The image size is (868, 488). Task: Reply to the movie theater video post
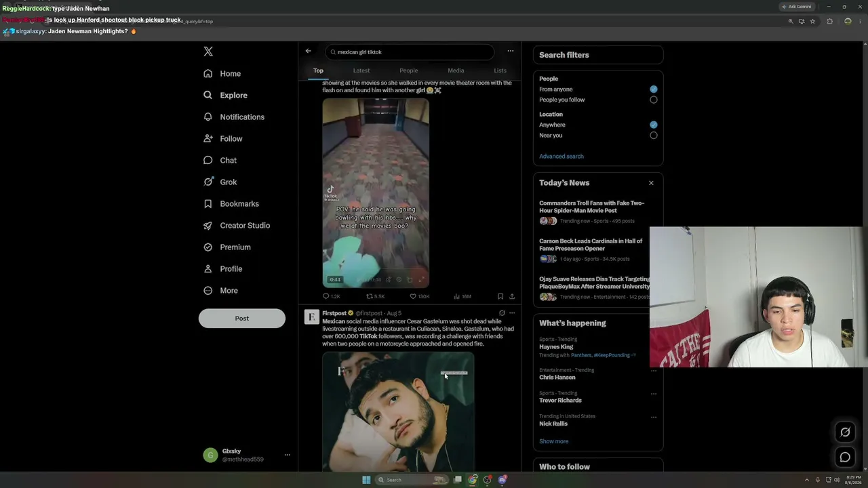pos(331,296)
